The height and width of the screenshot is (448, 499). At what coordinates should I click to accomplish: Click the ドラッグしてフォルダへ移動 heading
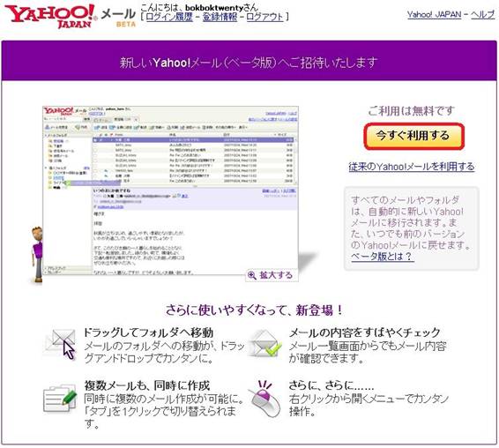(x=148, y=332)
